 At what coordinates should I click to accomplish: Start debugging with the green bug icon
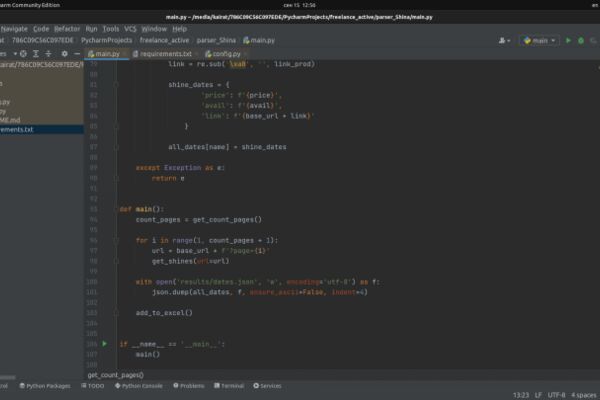581,40
